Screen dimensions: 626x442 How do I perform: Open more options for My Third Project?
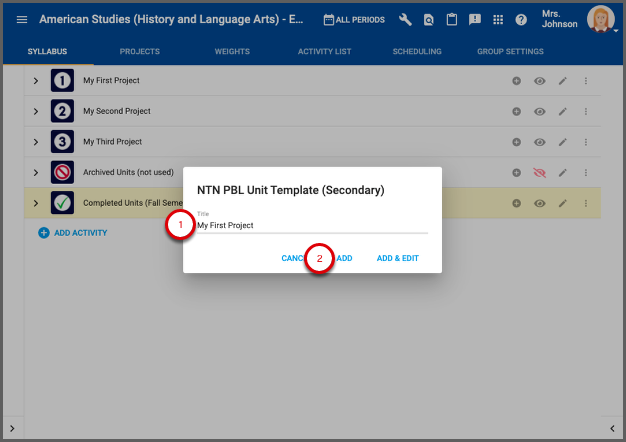coord(586,142)
